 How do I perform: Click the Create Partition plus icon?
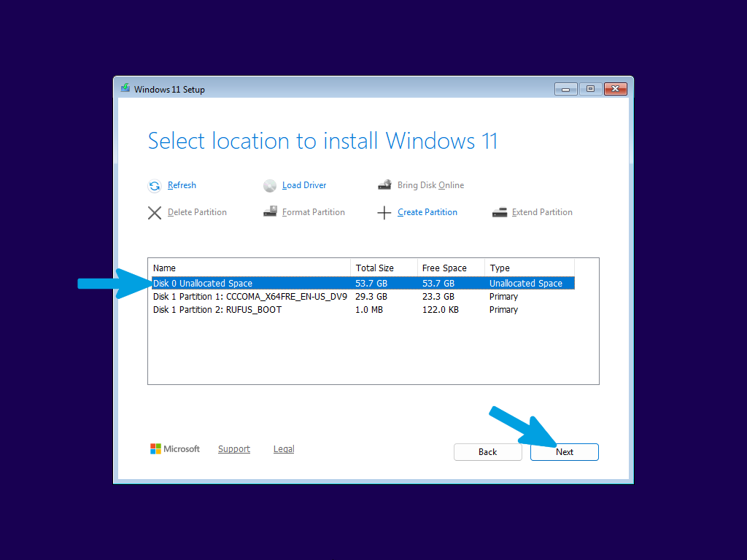(384, 213)
